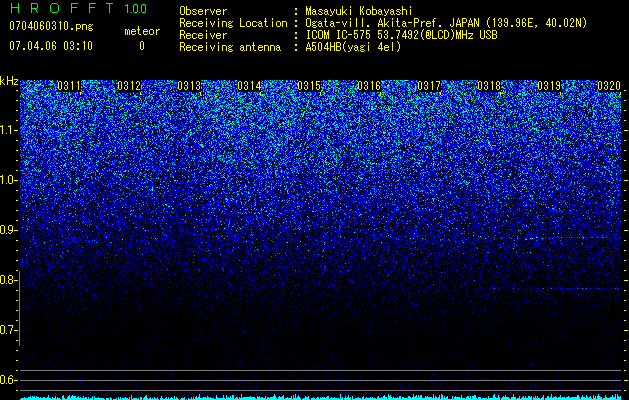
Task: Click the 0.8 frequency axis label
Action: (x=9, y=280)
